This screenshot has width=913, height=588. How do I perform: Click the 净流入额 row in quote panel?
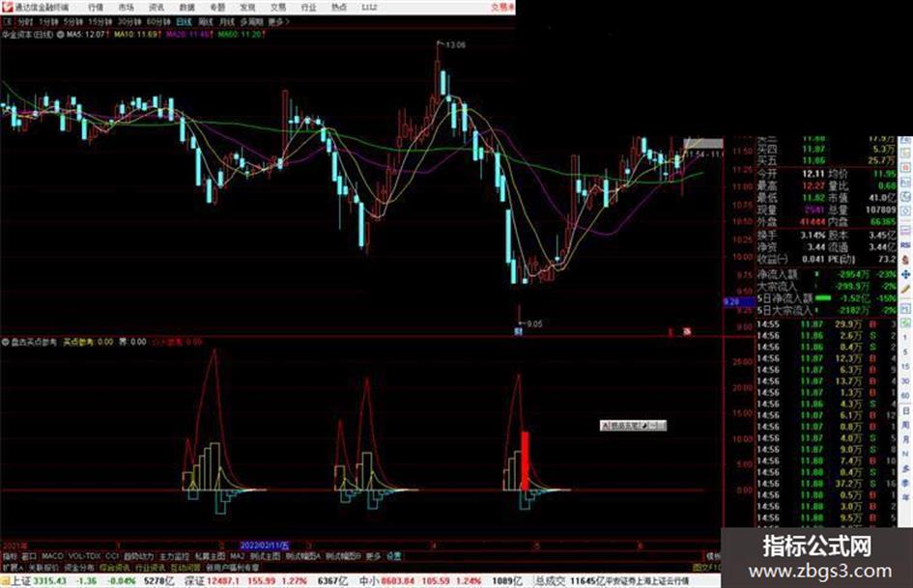tap(826, 273)
